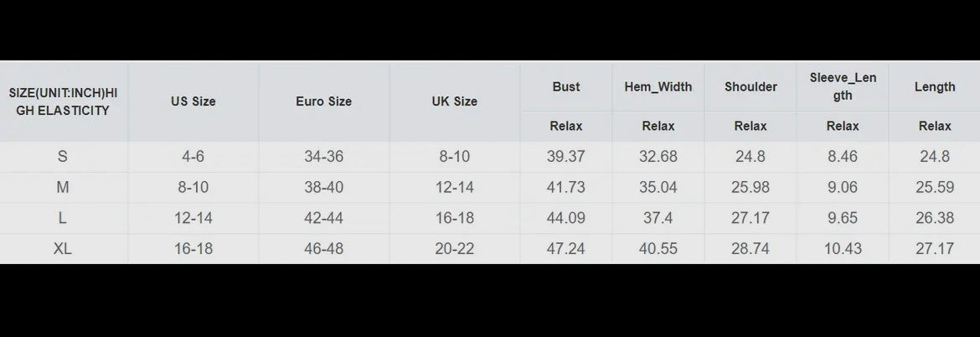The height and width of the screenshot is (337, 980).
Task: Select the Bust column header
Action: tap(566, 86)
